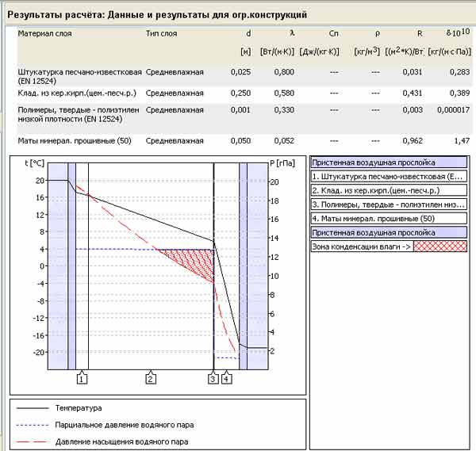This screenshot has width=476, height=451.
Task: Click permeability value 1,47
Action: pos(462,141)
